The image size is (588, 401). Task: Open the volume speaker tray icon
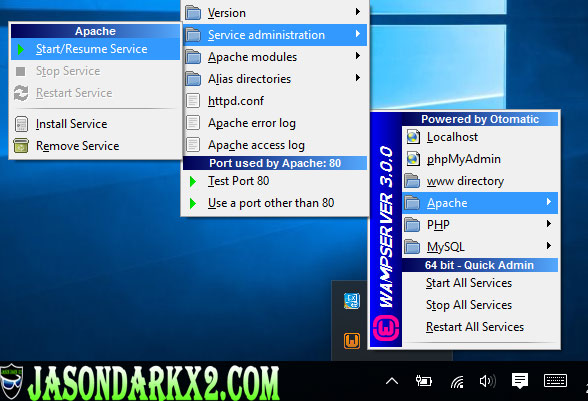click(x=488, y=381)
